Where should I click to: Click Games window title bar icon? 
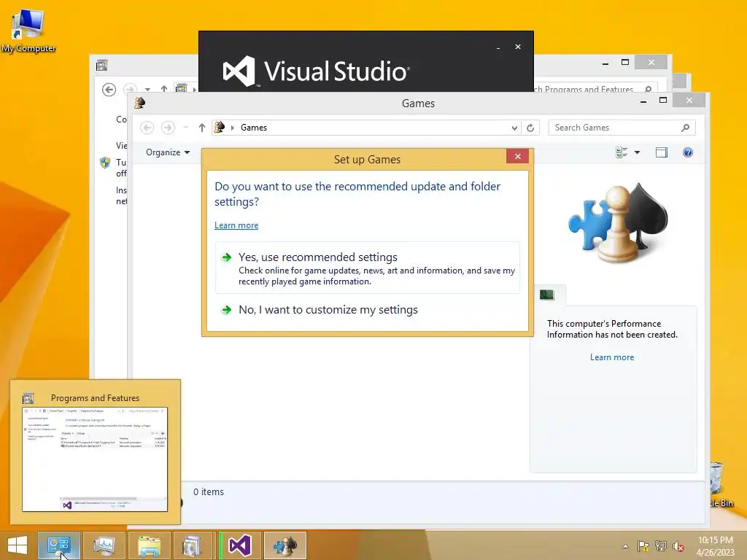[x=139, y=103]
